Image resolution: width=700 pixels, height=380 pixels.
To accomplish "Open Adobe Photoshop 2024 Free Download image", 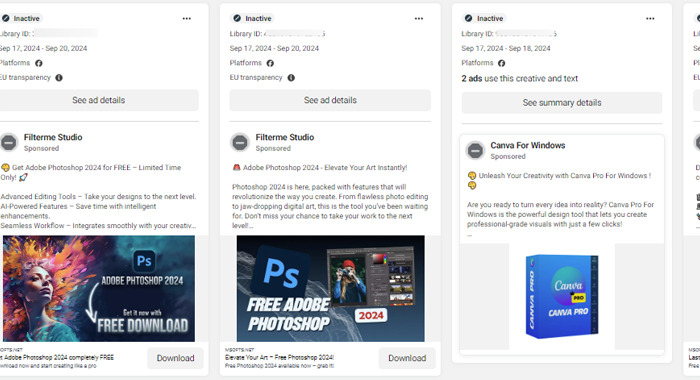I will [x=99, y=288].
